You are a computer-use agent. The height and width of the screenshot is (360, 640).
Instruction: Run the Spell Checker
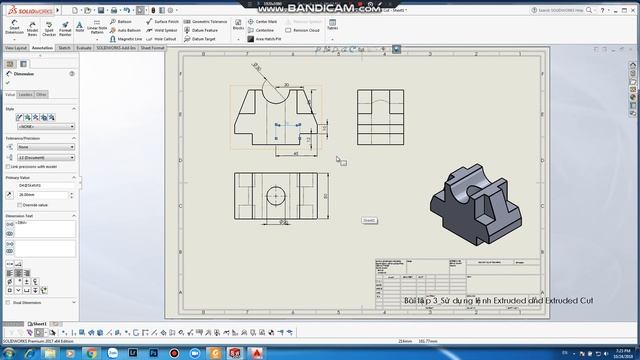pos(49,28)
